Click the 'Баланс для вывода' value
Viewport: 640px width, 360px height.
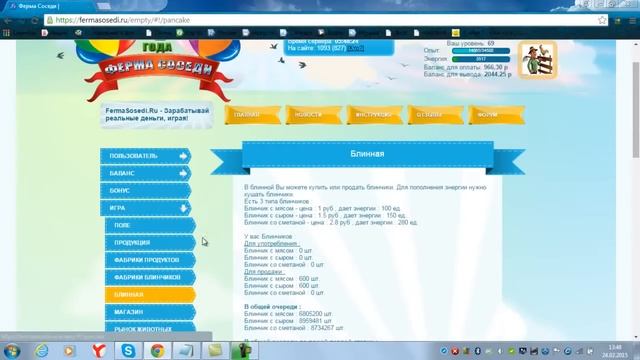click(x=498, y=75)
